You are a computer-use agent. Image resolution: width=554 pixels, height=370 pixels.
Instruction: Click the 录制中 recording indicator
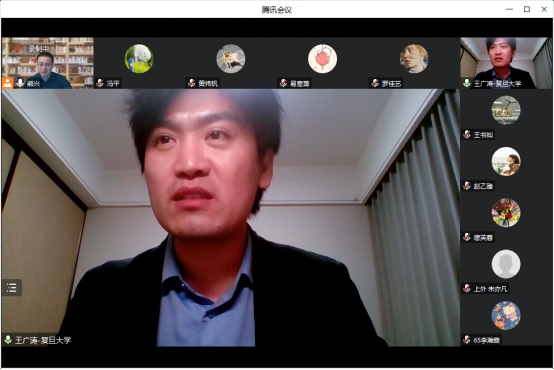click(39, 49)
